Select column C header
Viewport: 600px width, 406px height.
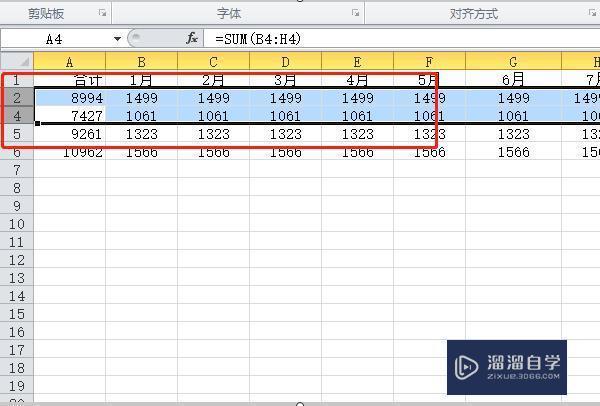(214, 62)
